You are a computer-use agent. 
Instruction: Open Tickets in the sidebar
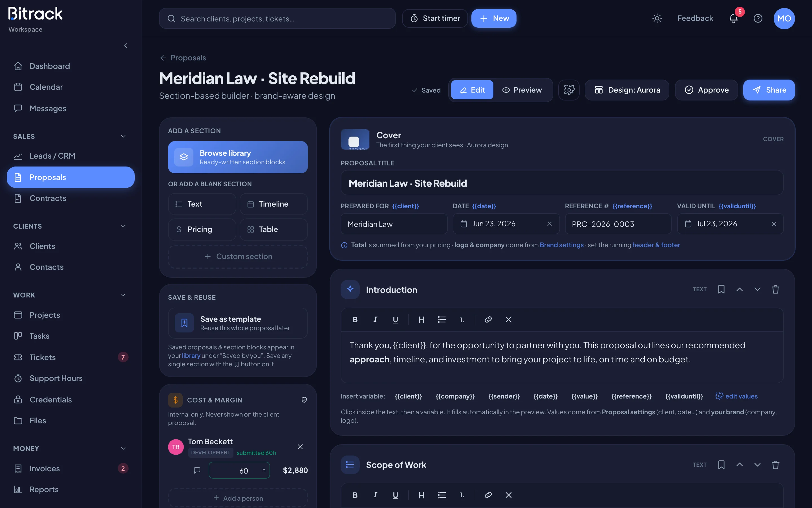click(x=70, y=357)
